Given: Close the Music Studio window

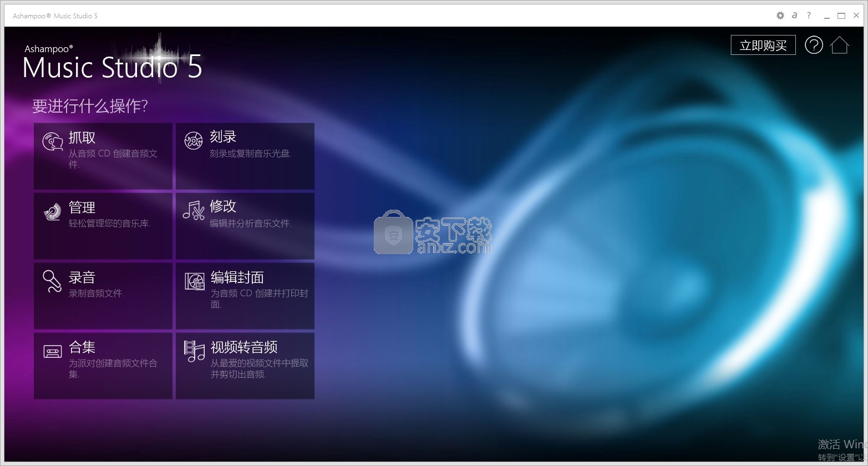Looking at the screenshot, I should tap(856, 16).
